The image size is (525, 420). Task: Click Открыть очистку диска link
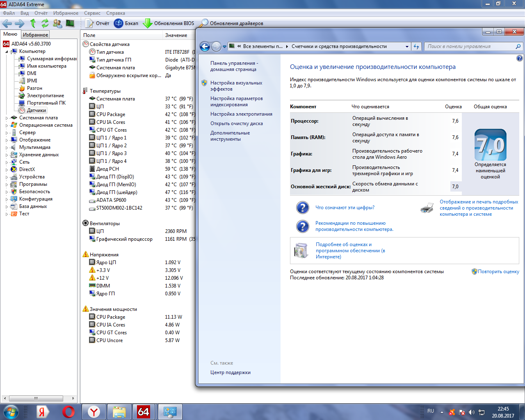coord(237,123)
